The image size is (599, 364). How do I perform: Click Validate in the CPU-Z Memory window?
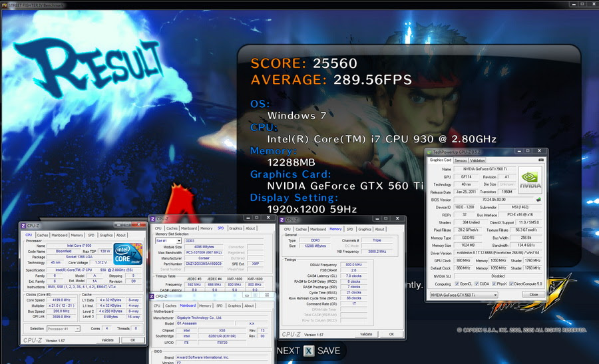coord(366,334)
